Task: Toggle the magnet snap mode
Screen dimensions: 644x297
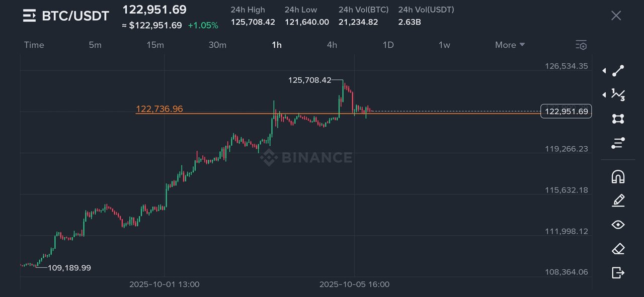Action: tap(618, 176)
